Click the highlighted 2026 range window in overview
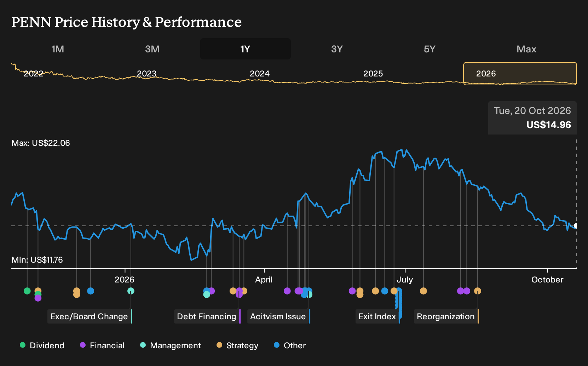This screenshot has width=588, height=366. [x=520, y=74]
